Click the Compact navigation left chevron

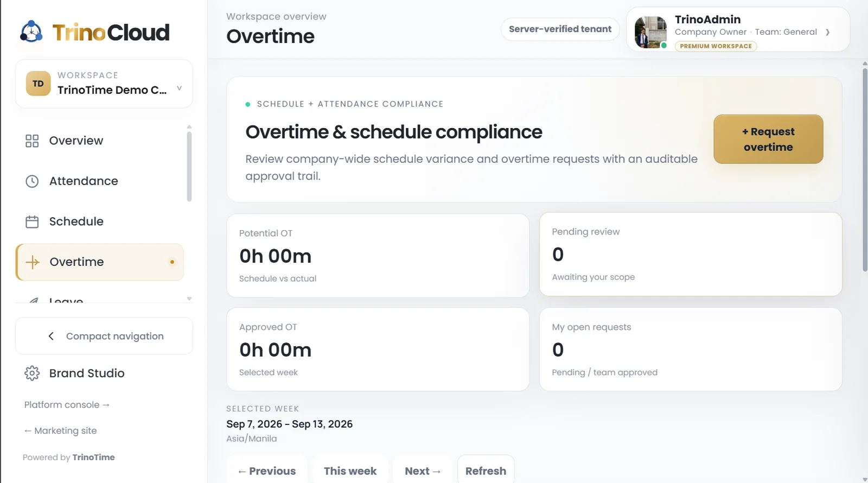[x=51, y=336]
